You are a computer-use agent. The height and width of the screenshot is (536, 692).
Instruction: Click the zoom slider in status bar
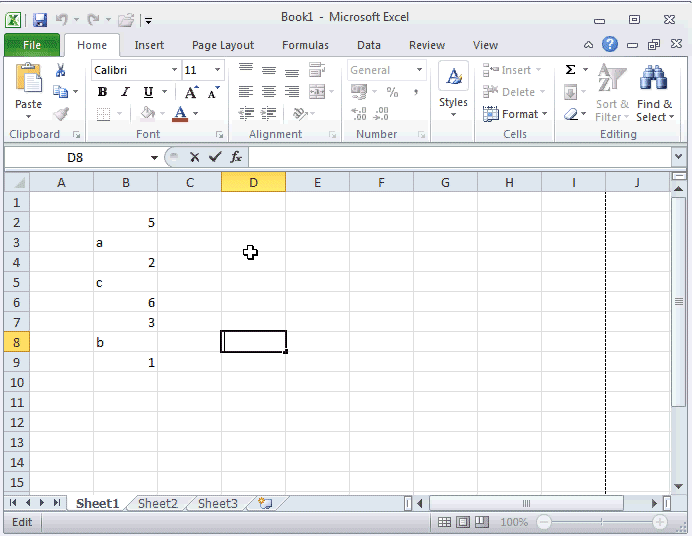600,522
